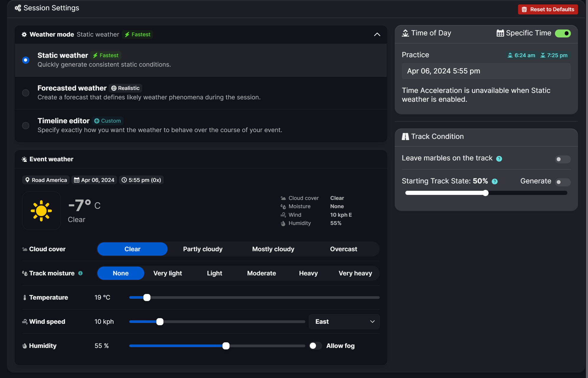Click the Practice date time field
The width and height of the screenshot is (588, 378).
point(486,71)
